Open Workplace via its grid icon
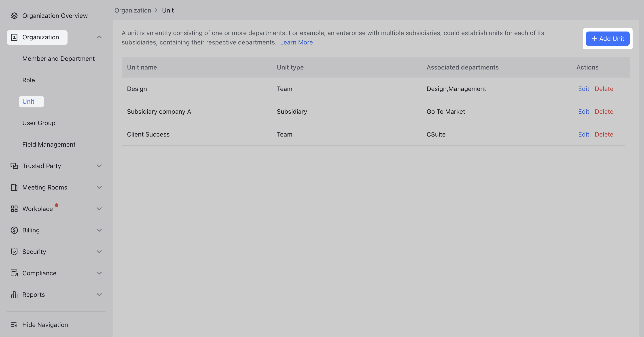644x337 pixels. [x=14, y=209]
